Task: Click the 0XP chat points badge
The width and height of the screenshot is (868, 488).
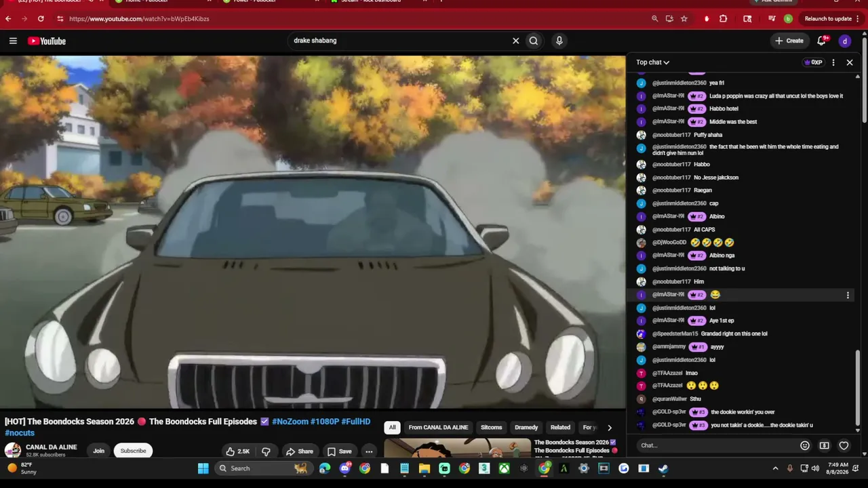Action: [x=813, y=62]
